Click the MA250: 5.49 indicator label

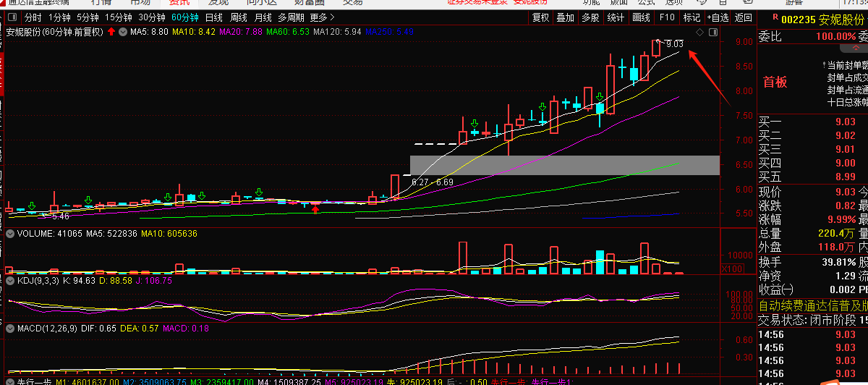(x=389, y=32)
